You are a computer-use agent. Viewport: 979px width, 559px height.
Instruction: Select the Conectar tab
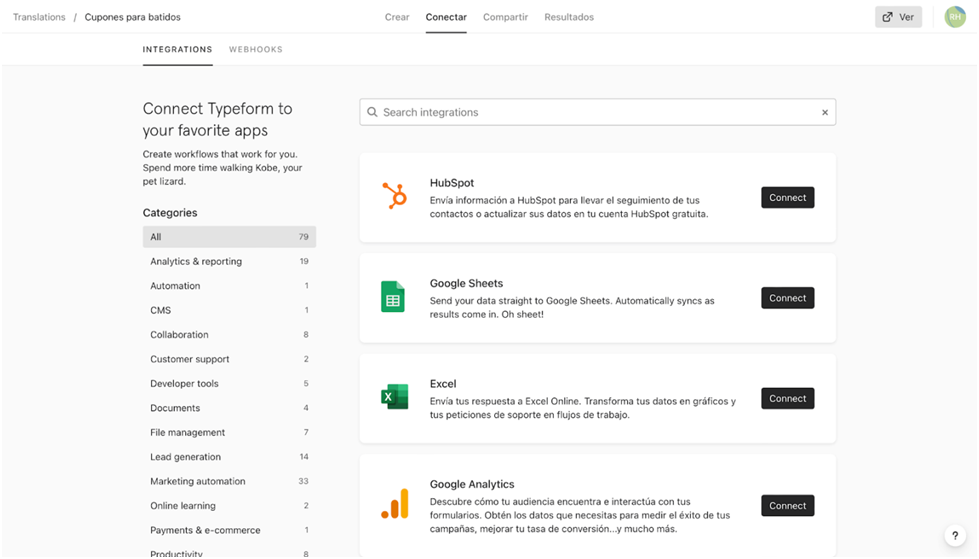pos(446,17)
